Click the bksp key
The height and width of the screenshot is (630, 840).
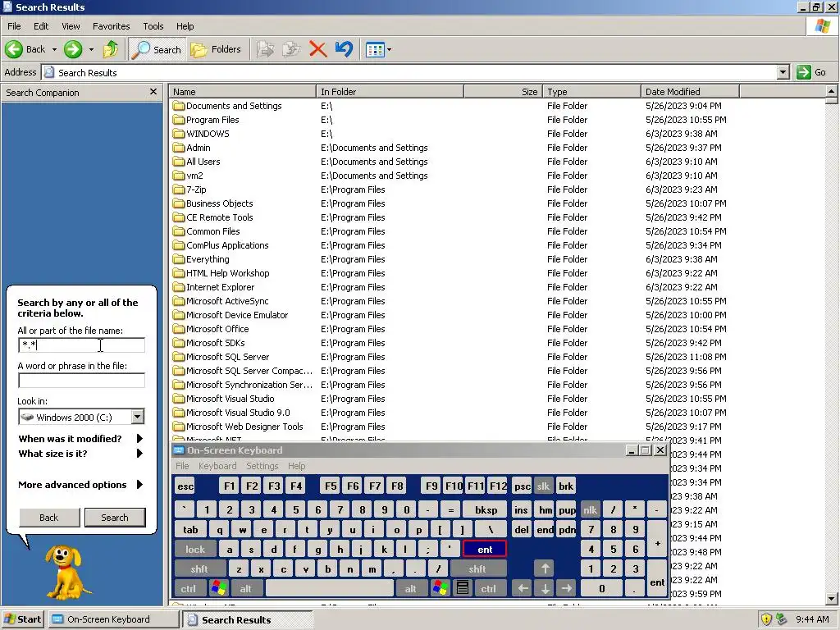coord(486,509)
